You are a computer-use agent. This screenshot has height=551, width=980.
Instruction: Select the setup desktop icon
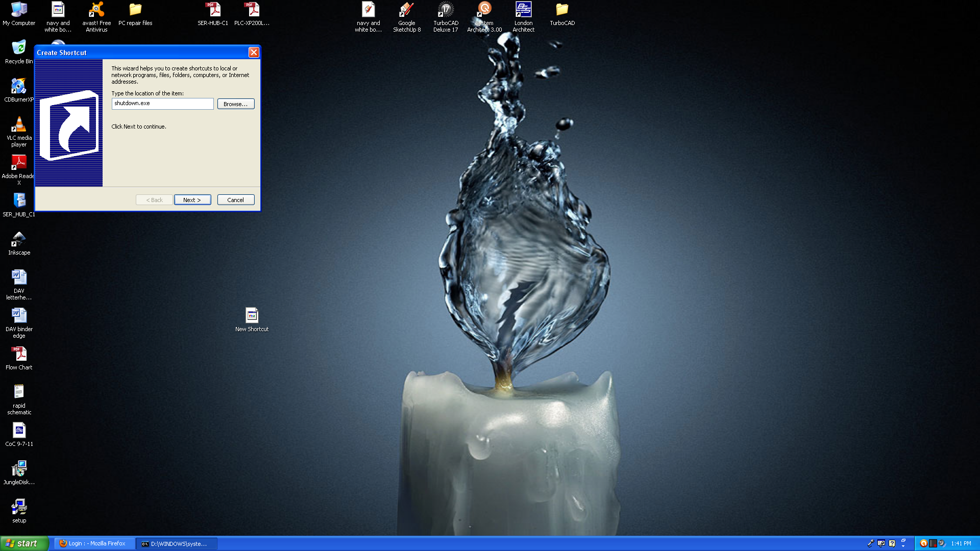[19, 511]
